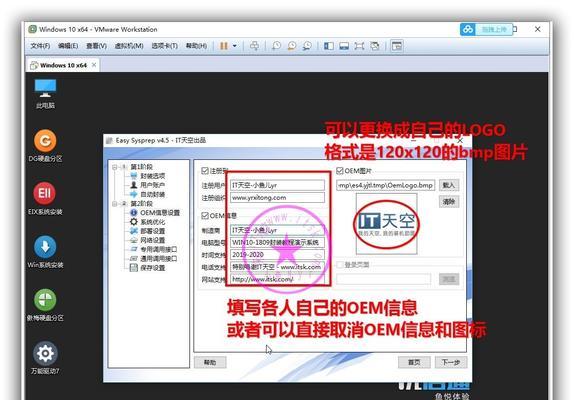Open the 此电脑 desktop icon
The width and height of the screenshot is (574, 400).
click(x=45, y=94)
